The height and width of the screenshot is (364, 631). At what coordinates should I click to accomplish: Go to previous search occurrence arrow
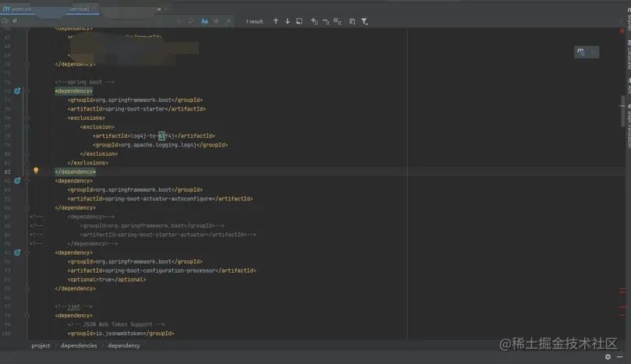(x=275, y=21)
